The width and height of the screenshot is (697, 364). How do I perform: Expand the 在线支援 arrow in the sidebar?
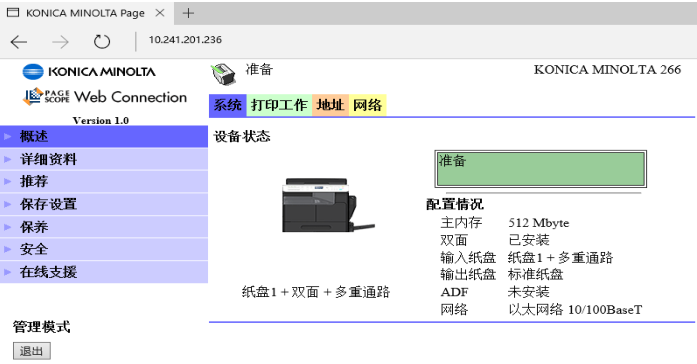pos(8,272)
